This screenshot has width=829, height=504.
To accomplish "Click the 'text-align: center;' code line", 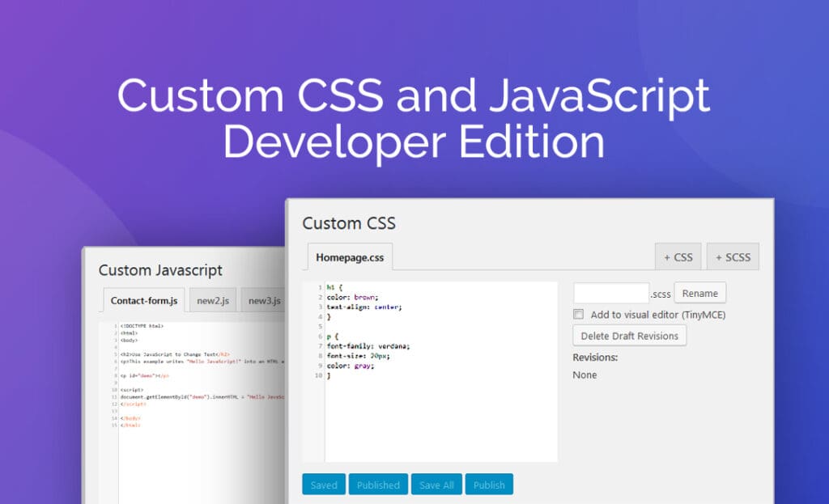I will 363,307.
